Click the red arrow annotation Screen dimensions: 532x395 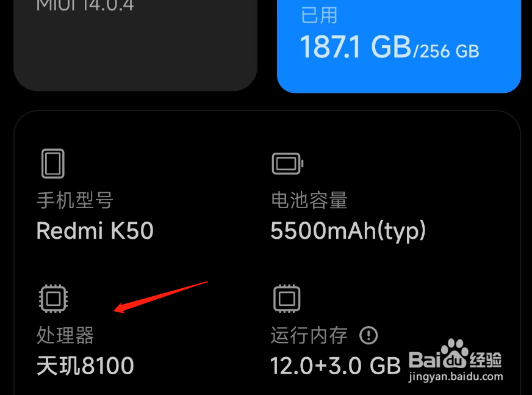click(160, 297)
